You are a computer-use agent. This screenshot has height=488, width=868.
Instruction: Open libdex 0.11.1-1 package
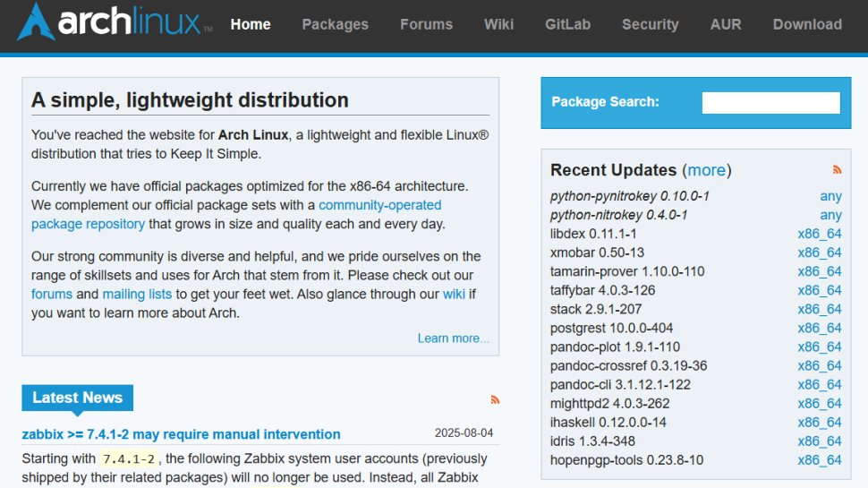(593, 234)
